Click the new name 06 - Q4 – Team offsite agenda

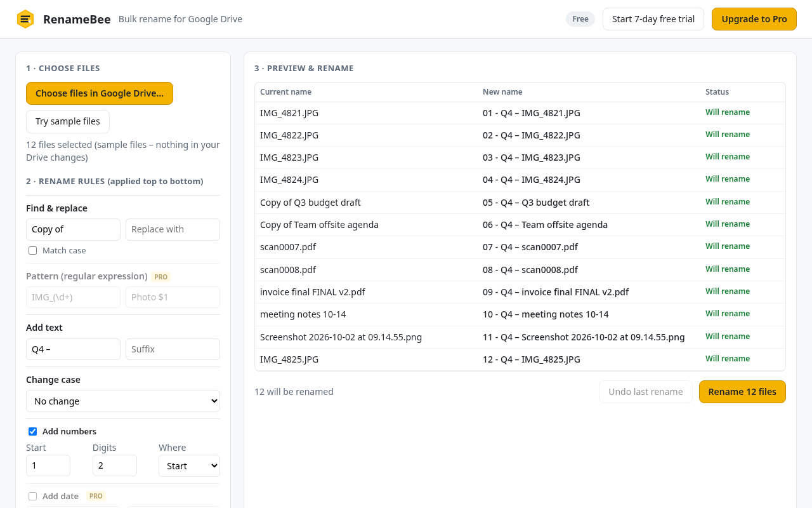click(x=545, y=225)
